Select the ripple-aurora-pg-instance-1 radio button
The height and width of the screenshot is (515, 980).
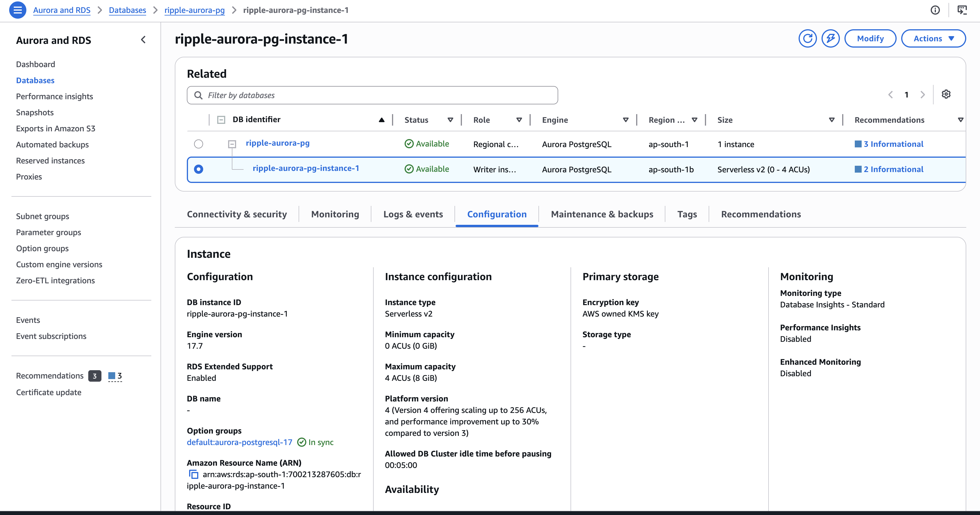point(199,169)
